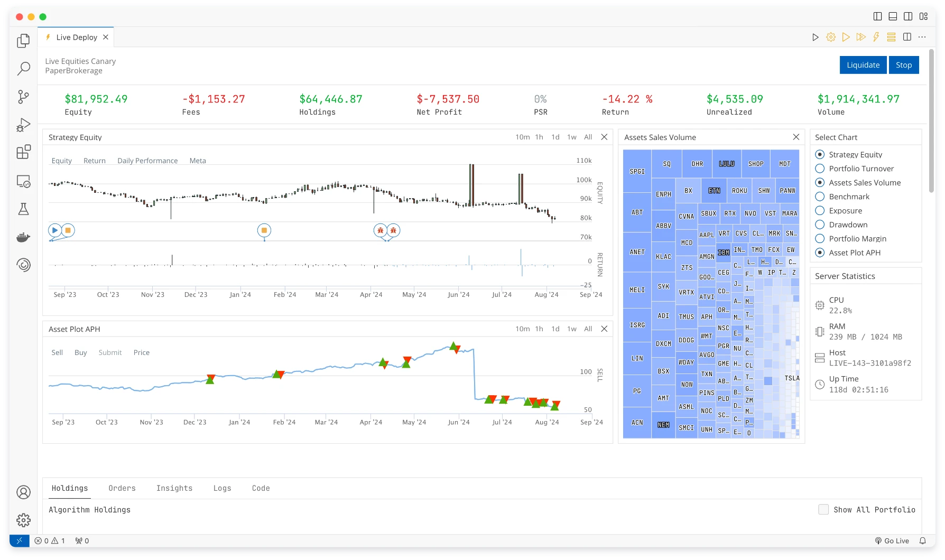Select the Drawdown chart radio button

tap(820, 225)
